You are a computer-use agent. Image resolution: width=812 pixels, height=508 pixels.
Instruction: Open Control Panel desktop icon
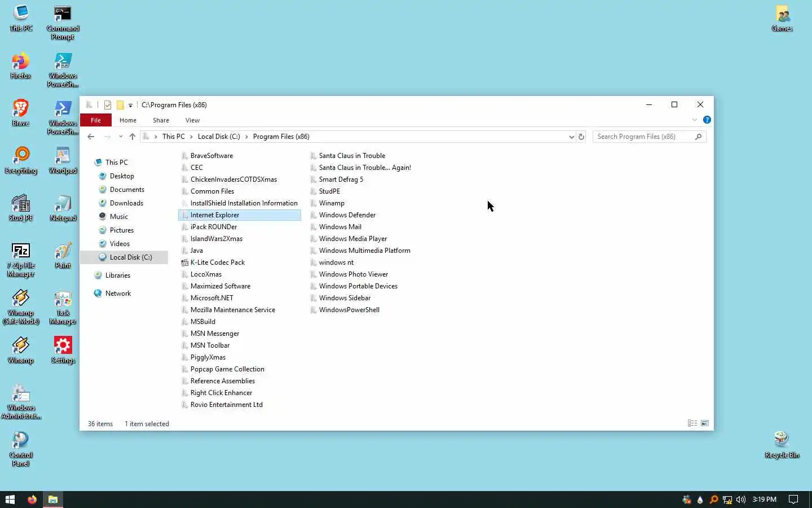click(21, 449)
